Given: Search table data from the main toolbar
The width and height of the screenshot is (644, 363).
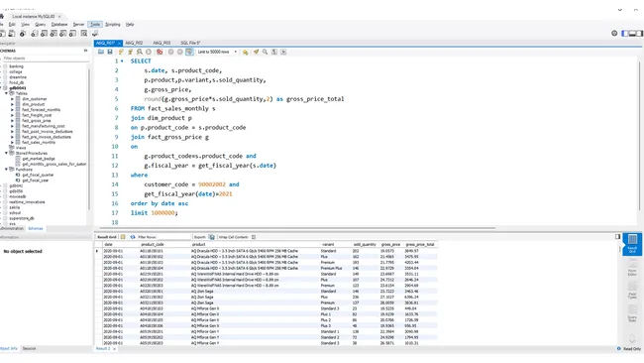Looking at the screenshot, I should [x=84, y=34].
